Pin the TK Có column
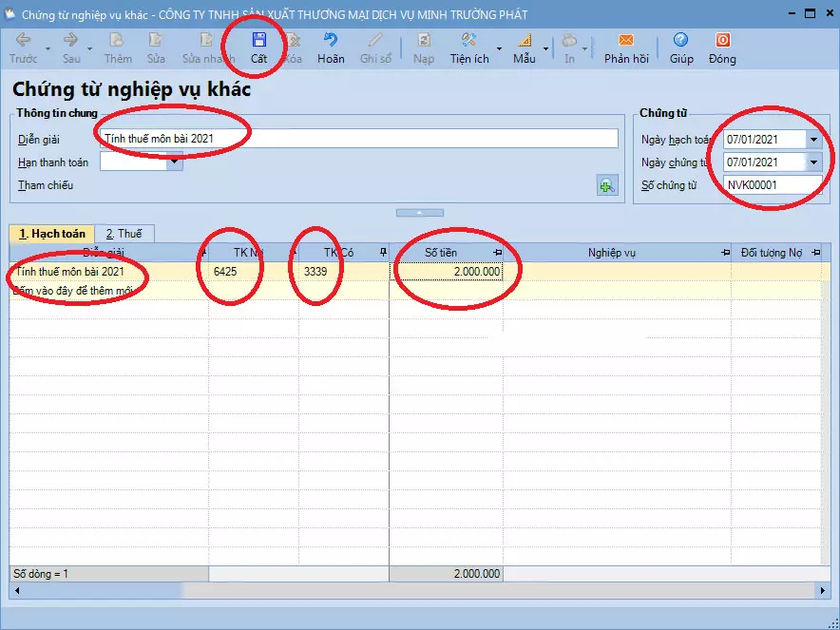The height and width of the screenshot is (630, 840). pyautogui.click(x=383, y=253)
